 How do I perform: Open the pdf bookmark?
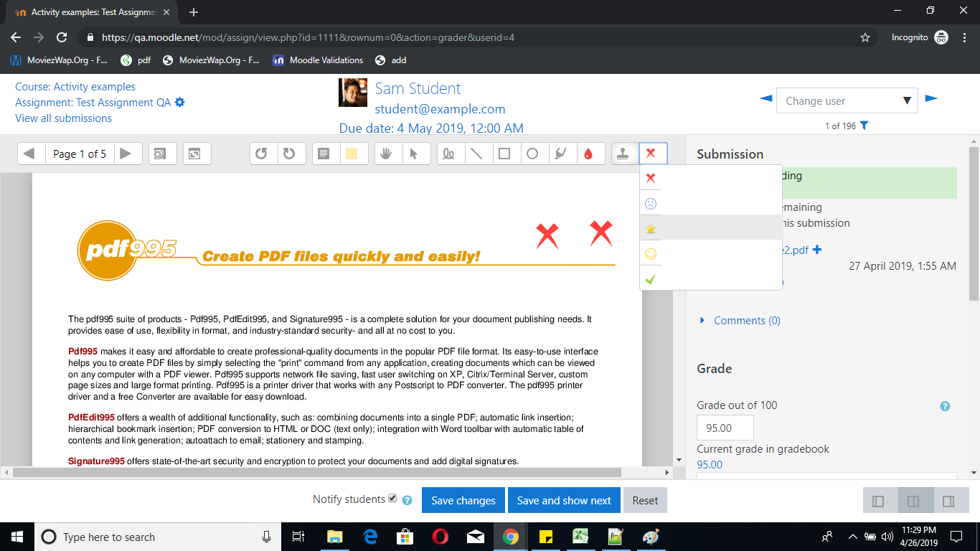coord(136,60)
